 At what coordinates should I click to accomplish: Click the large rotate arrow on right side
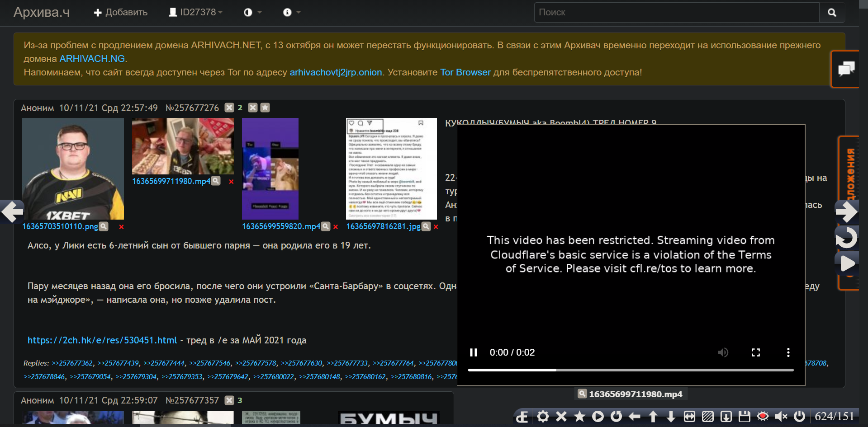pos(846,238)
